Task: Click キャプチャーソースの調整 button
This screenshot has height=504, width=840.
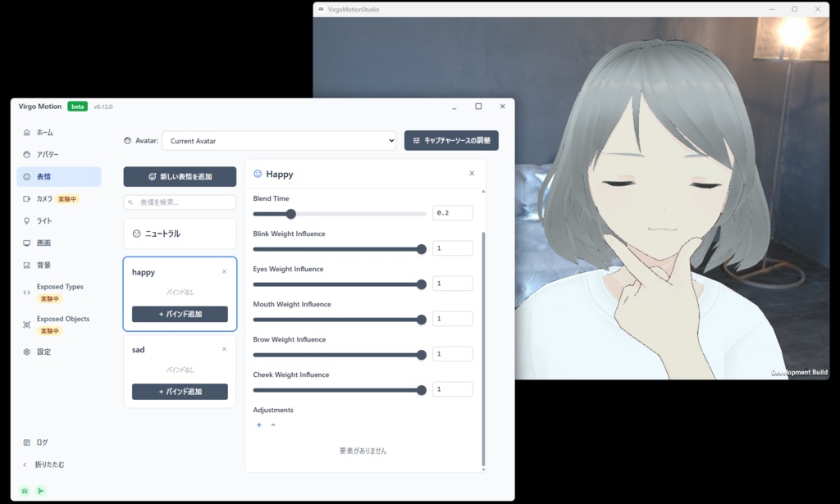Action: 451,140
